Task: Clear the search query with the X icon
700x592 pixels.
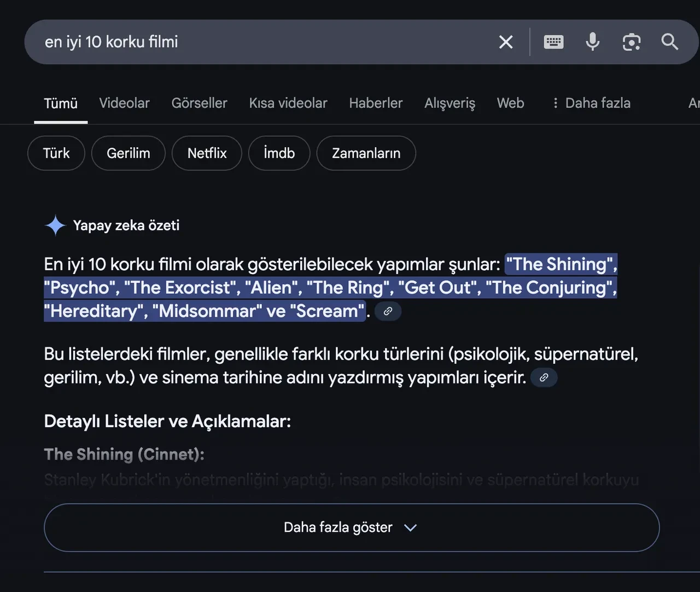Action: point(505,42)
